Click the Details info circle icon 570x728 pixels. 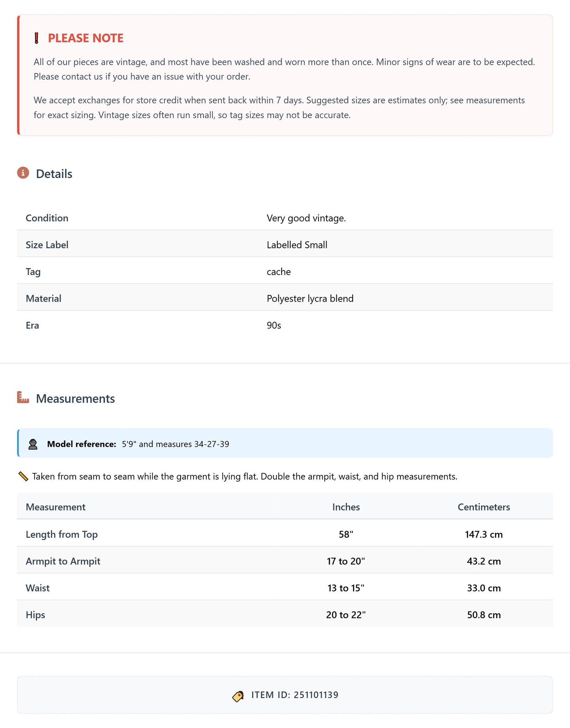(x=23, y=173)
